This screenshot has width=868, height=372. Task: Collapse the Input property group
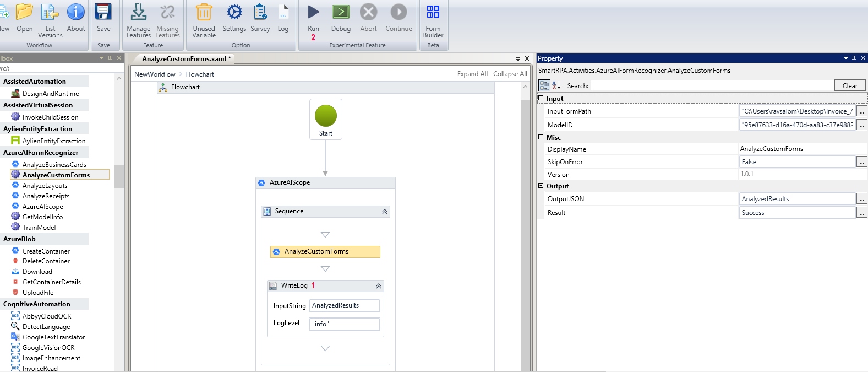point(541,98)
